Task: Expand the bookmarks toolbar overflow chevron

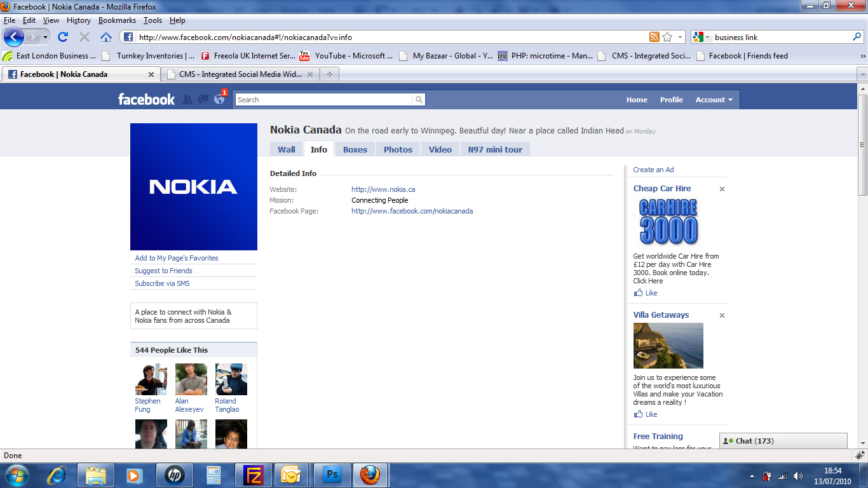Action: point(862,56)
